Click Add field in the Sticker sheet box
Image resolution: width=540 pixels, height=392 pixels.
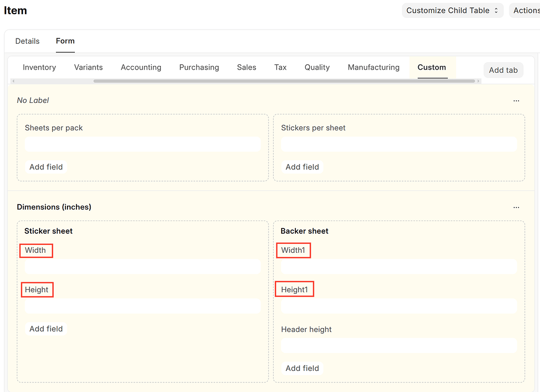point(46,328)
